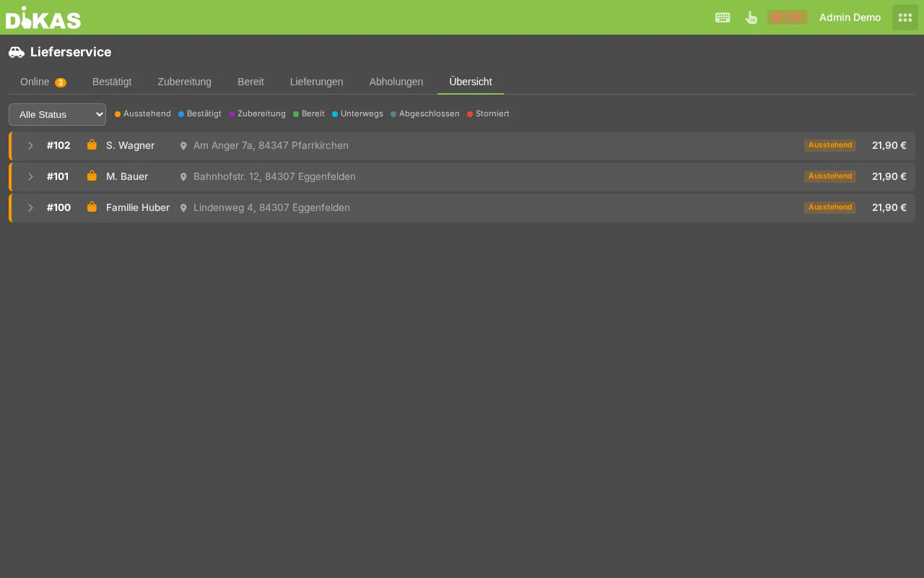Click the purple Zubereitung legend item
924x578 pixels.
click(258, 114)
